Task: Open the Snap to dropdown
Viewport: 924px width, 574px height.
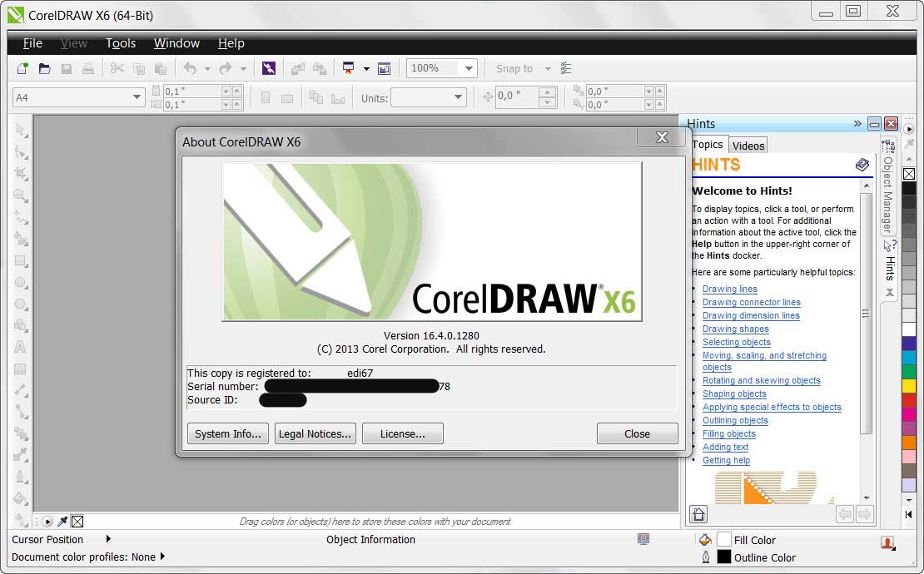Action: coord(548,69)
